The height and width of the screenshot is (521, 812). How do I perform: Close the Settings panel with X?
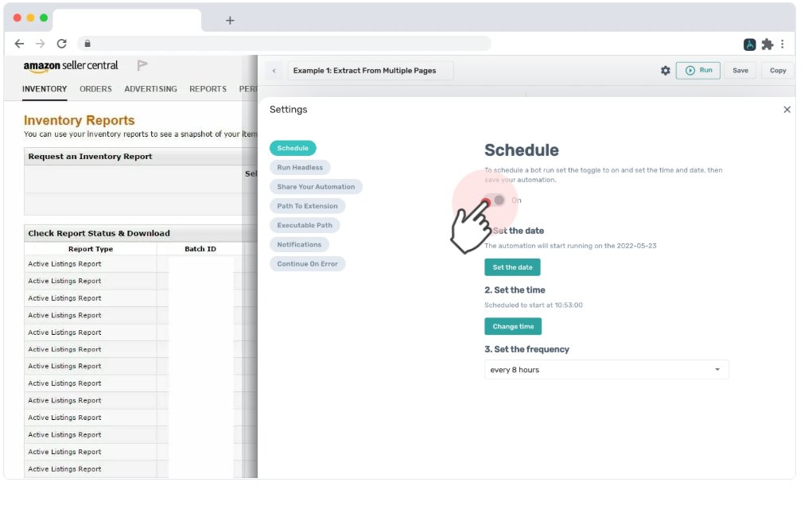click(787, 110)
